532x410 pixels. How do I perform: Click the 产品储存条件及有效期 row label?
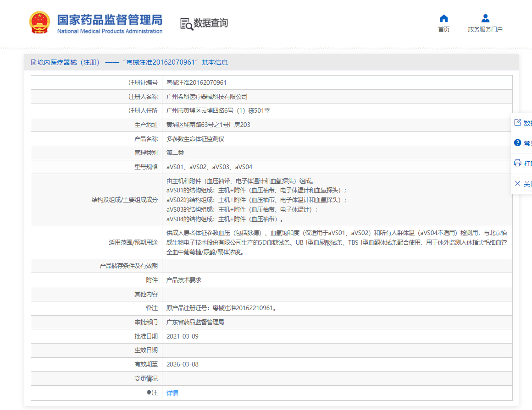click(128, 266)
